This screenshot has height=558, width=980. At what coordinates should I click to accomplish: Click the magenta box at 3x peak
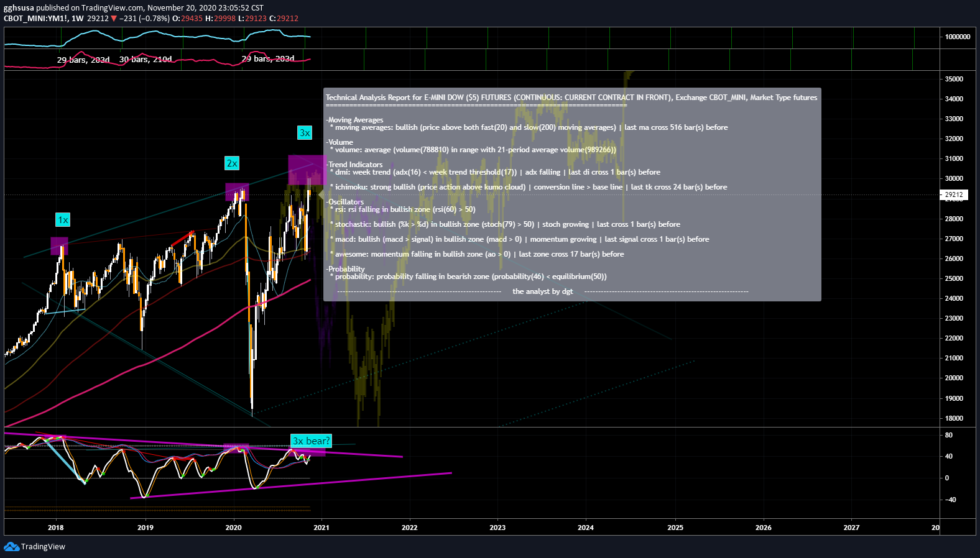coord(306,170)
